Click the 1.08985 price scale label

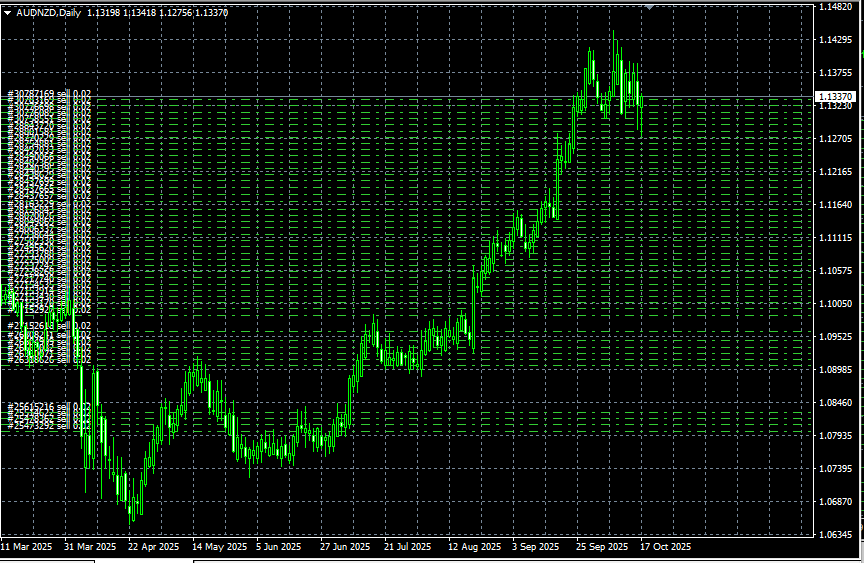[835, 370]
